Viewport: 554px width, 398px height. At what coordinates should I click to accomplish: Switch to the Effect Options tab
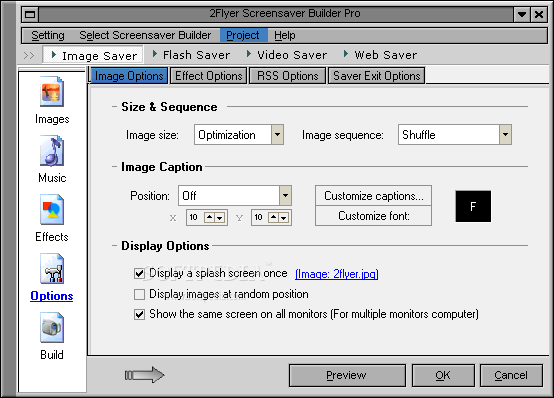(x=208, y=76)
